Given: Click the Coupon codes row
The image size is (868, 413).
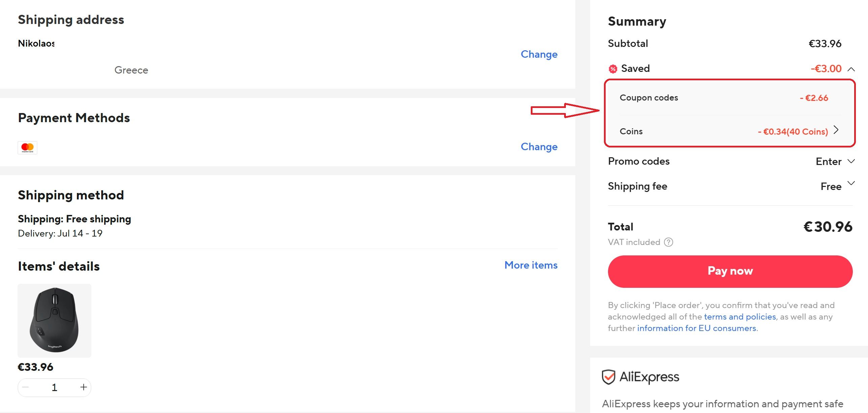Looking at the screenshot, I should tap(730, 98).
